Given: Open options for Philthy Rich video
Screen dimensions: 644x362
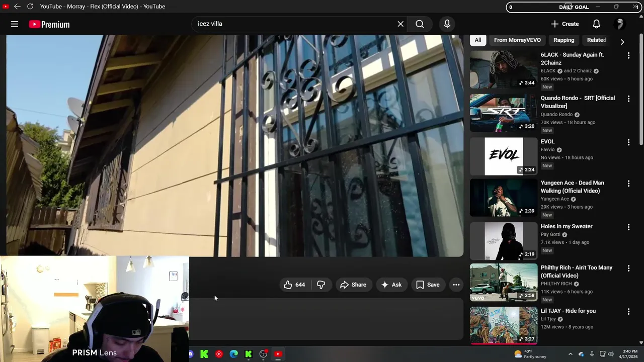Looking at the screenshot, I should [x=628, y=268].
